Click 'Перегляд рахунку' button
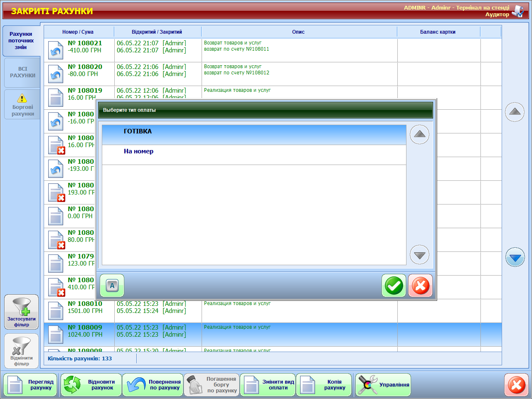The image size is (532, 399). click(30, 385)
